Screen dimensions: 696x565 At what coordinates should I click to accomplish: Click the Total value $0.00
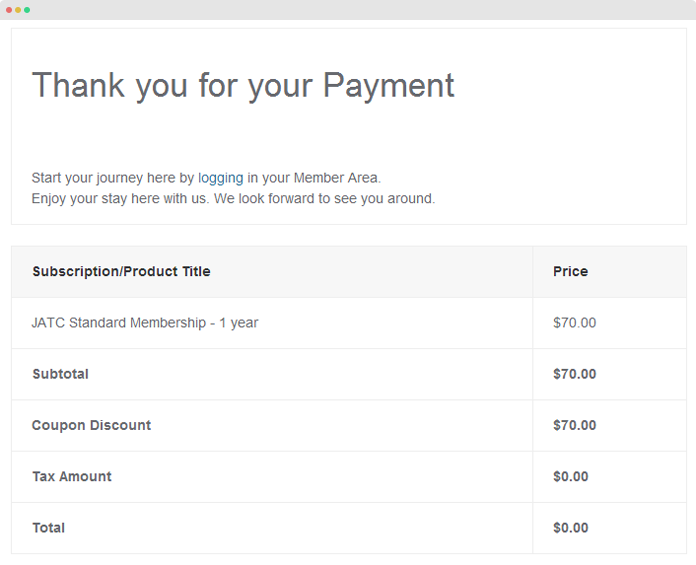point(570,528)
